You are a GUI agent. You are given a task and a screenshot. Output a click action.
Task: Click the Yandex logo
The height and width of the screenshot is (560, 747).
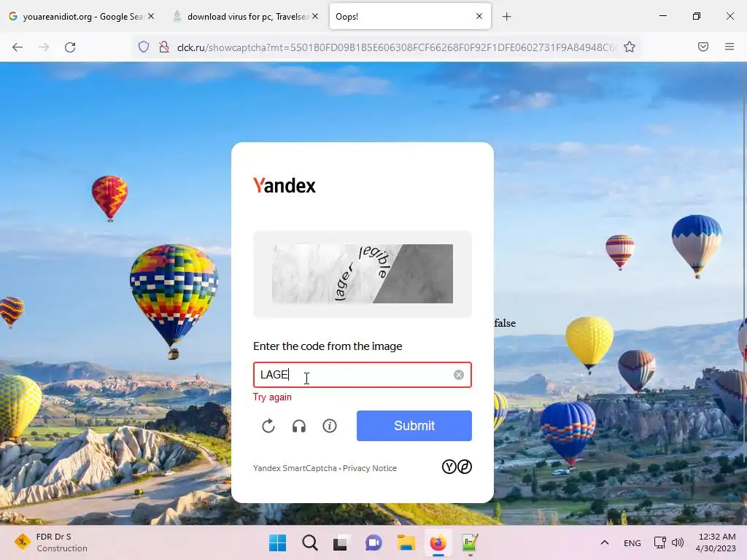285,185
